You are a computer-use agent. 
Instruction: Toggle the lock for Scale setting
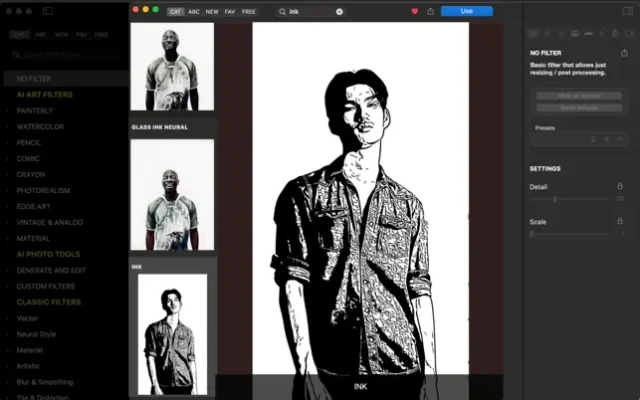click(621, 221)
